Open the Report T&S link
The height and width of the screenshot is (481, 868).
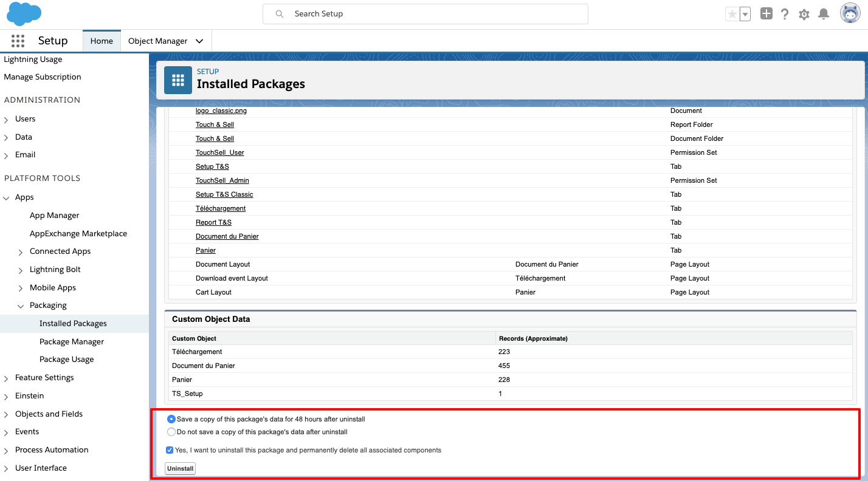pos(213,222)
